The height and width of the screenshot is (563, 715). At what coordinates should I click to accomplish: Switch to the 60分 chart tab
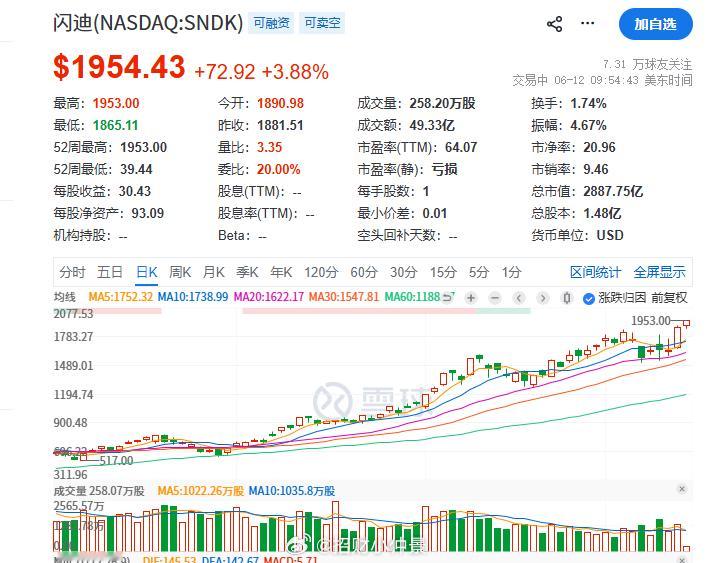[364, 272]
